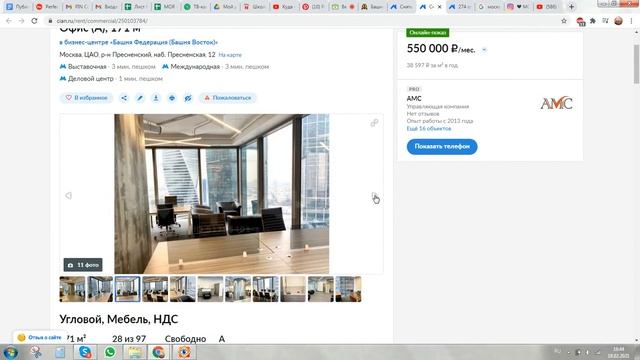Screen dimensions: 640x360
Task: Click Показать телефон button
Action: tap(442, 147)
